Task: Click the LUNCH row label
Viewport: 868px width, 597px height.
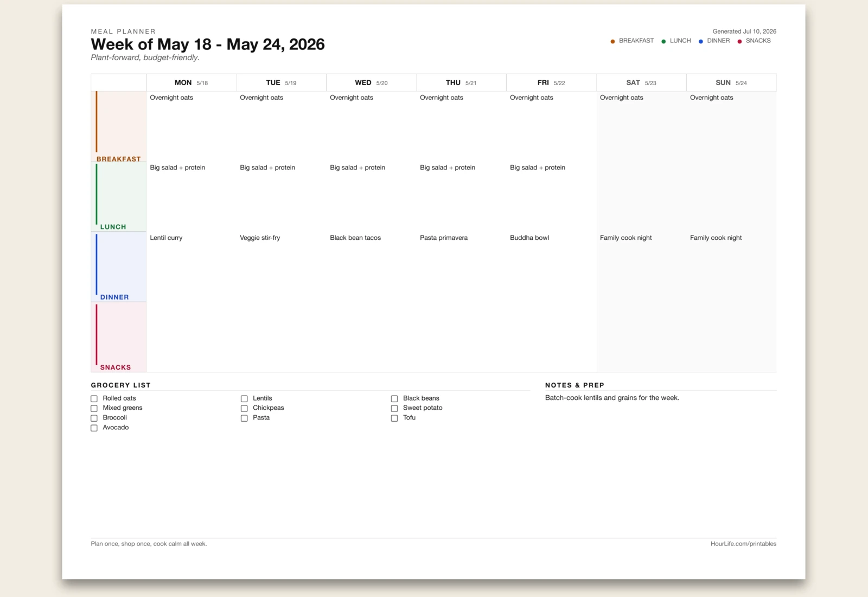Action: [113, 227]
